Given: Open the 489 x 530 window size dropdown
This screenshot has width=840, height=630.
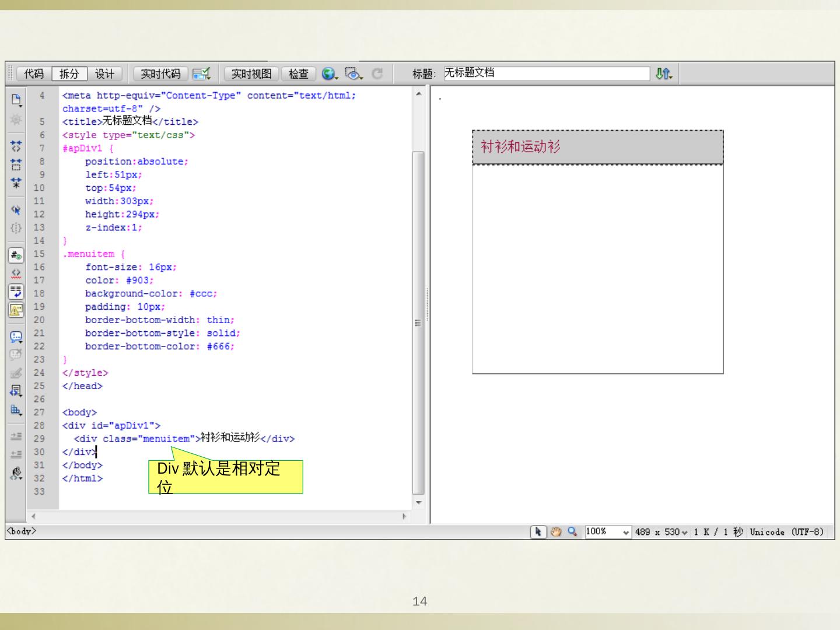Looking at the screenshot, I should 684,532.
